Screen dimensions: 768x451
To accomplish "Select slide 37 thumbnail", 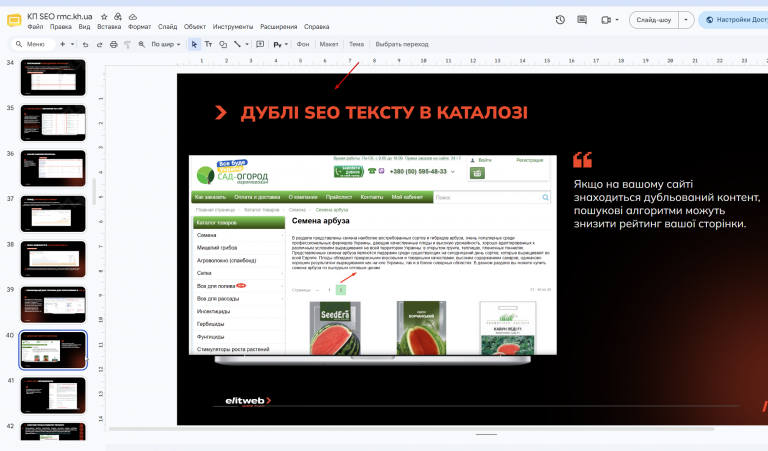I will 53,214.
